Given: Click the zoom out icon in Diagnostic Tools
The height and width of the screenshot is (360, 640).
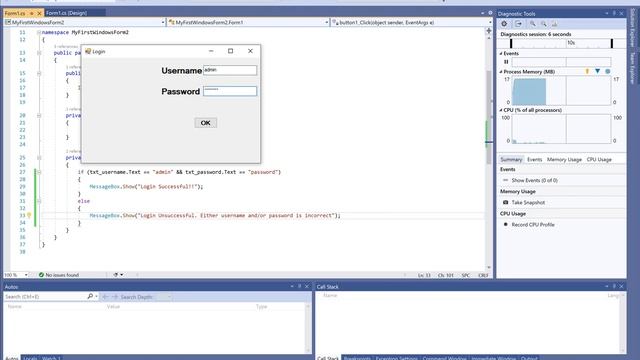Looking at the screenshot, I should 544,24.
